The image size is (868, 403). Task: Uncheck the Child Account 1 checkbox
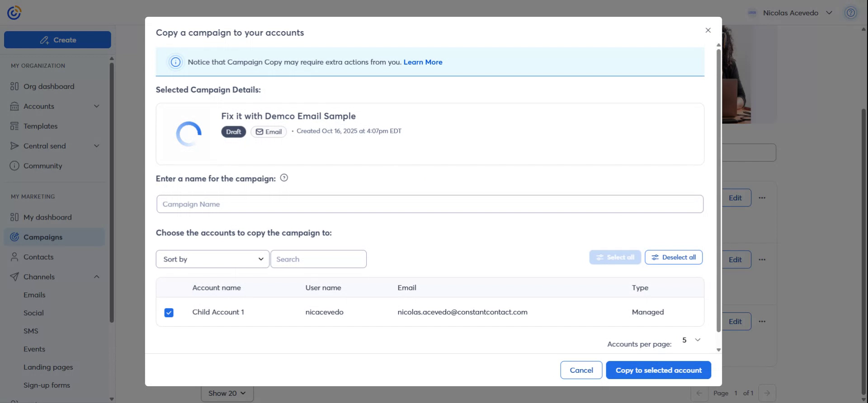pyautogui.click(x=169, y=313)
